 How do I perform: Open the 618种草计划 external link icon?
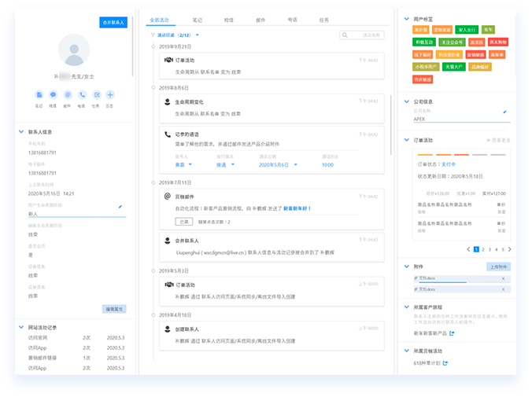[x=445, y=363]
